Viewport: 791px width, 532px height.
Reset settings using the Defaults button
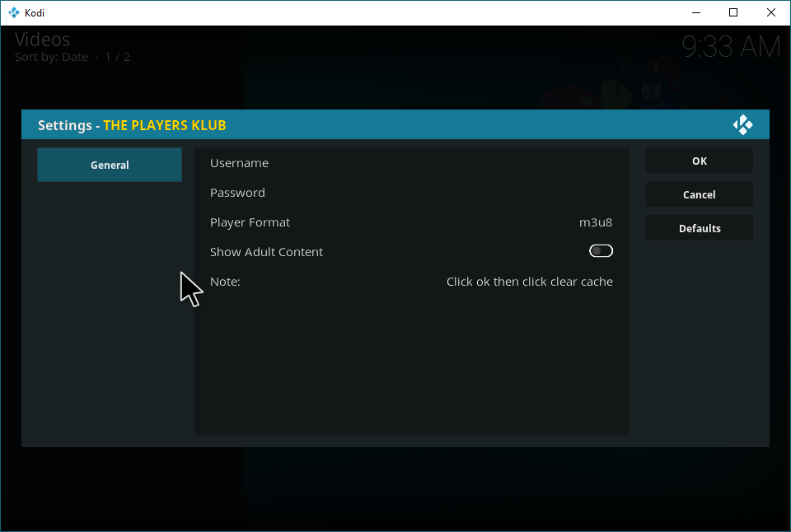699,228
